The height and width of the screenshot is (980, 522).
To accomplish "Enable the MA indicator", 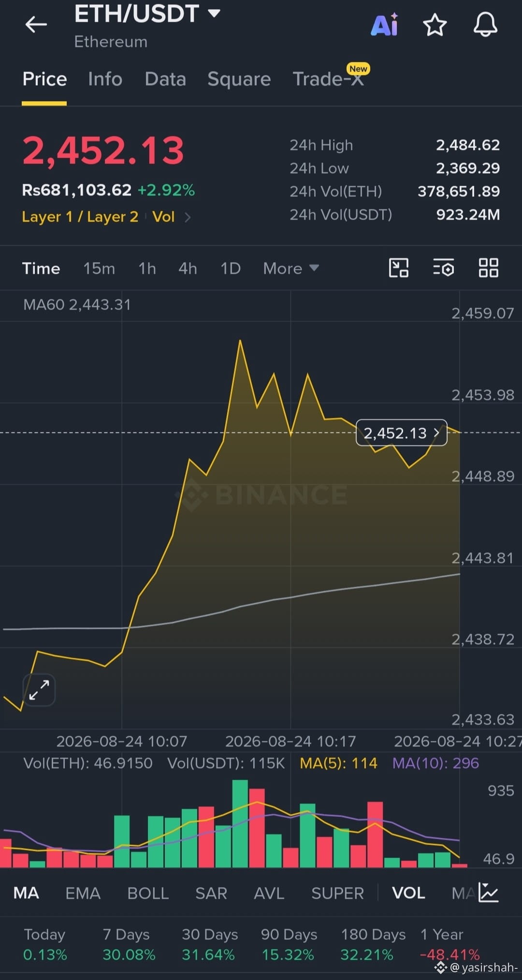I will point(26,893).
